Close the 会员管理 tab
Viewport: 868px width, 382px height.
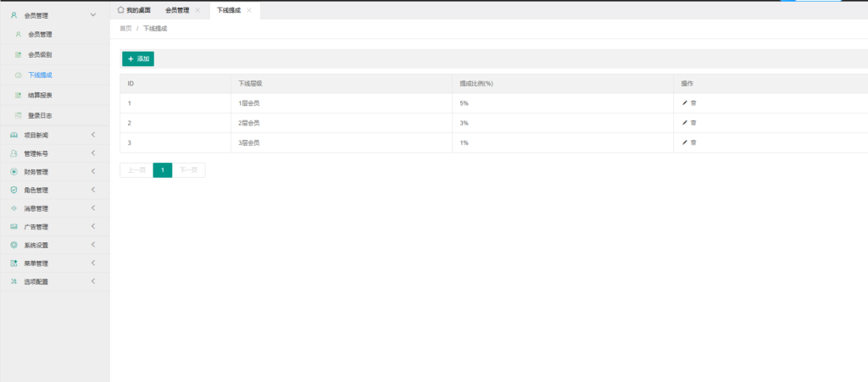tap(198, 10)
